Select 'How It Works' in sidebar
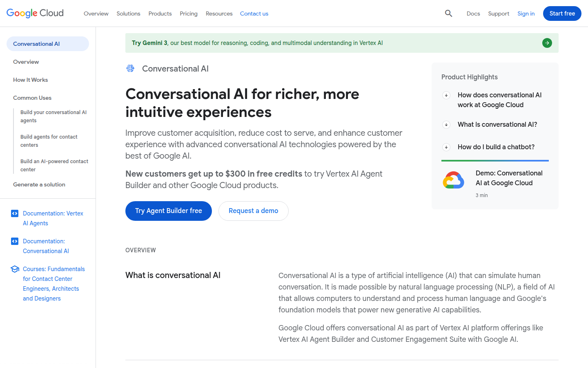588x368 pixels. pos(31,80)
